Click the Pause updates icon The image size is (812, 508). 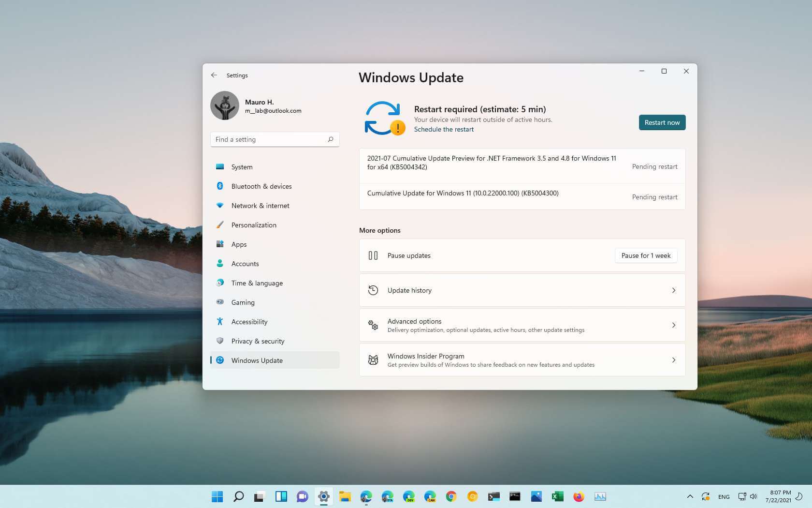[x=373, y=255]
